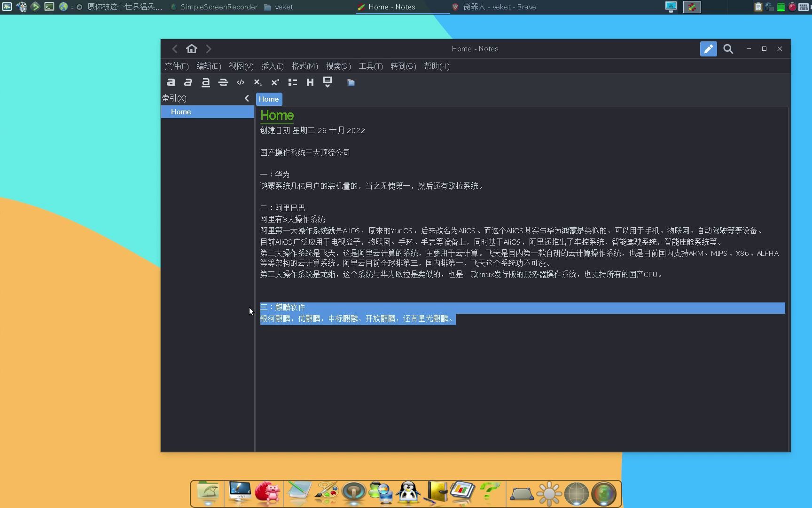Open the green play arrow panel icon

[35, 7]
